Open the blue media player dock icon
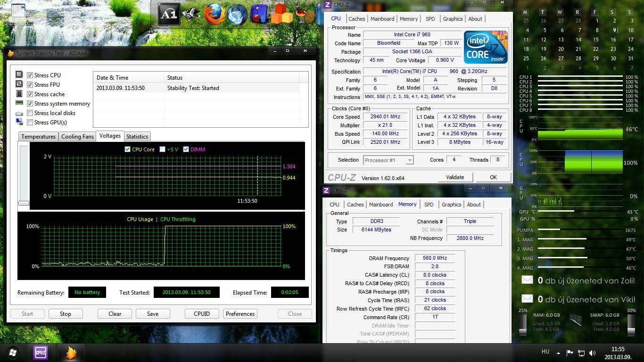This screenshot has width=644, height=362. click(259, 14)
